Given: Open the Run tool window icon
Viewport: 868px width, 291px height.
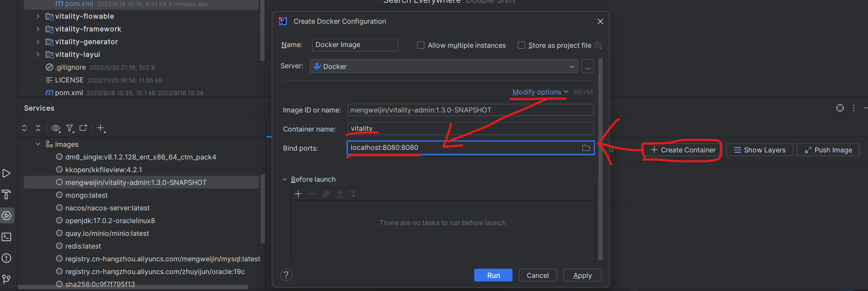Looking at the screenshot, I should pyautogui.click(x=6, y=173).
